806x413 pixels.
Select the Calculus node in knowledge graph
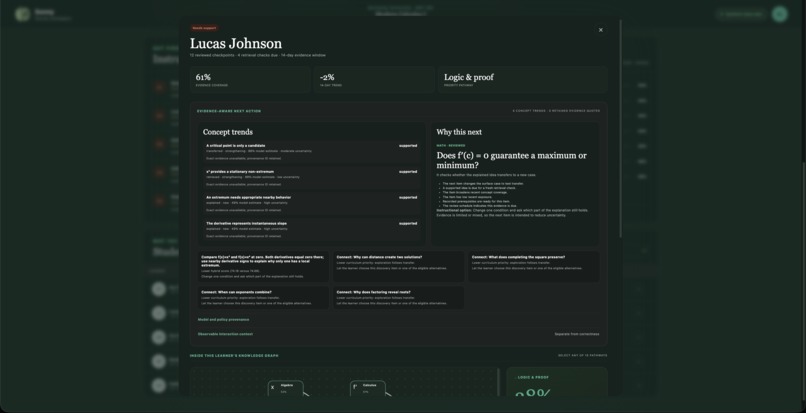368,388
